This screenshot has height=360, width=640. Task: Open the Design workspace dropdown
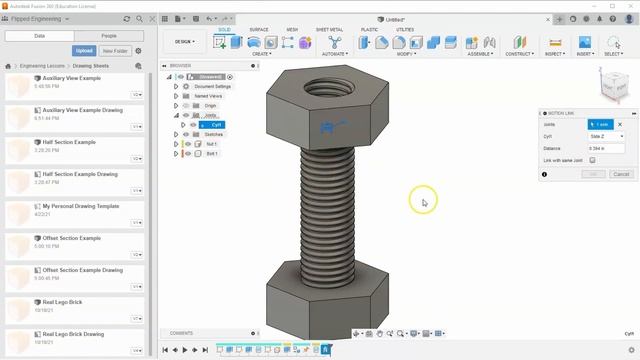tap(184, 42)
